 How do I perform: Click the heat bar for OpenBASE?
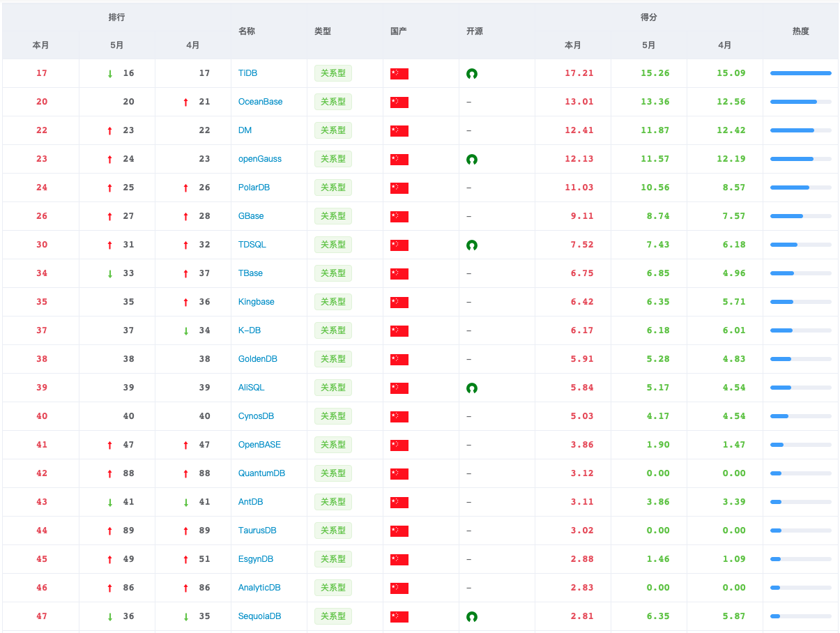click(801, 445)
